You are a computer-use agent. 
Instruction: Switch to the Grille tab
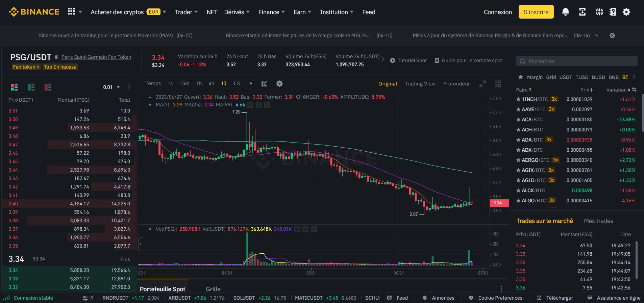(x=213, y=289)
